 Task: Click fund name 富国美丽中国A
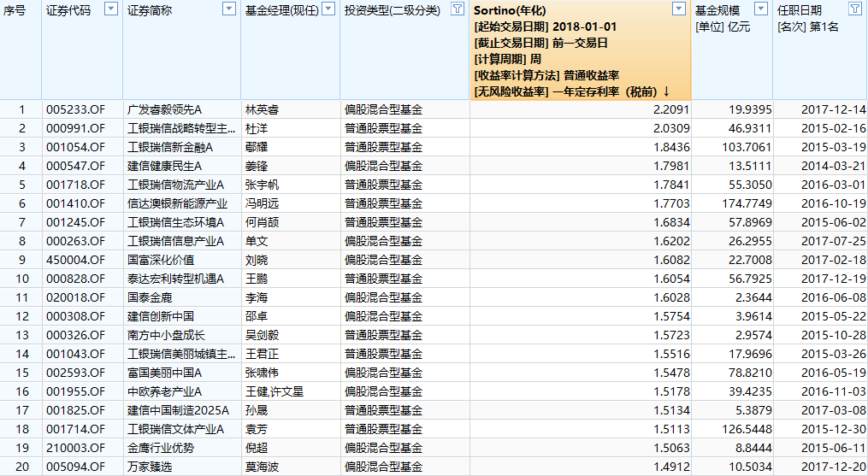[164, 373]
